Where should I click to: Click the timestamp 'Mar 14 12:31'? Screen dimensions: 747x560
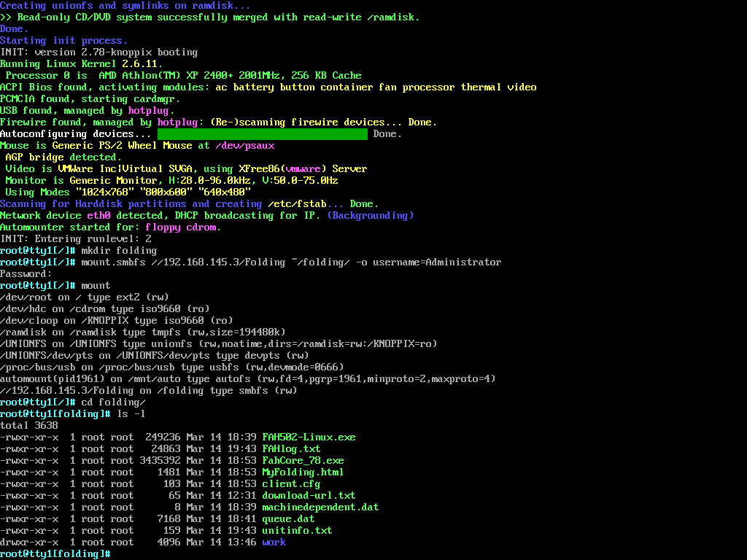[222, 496]
